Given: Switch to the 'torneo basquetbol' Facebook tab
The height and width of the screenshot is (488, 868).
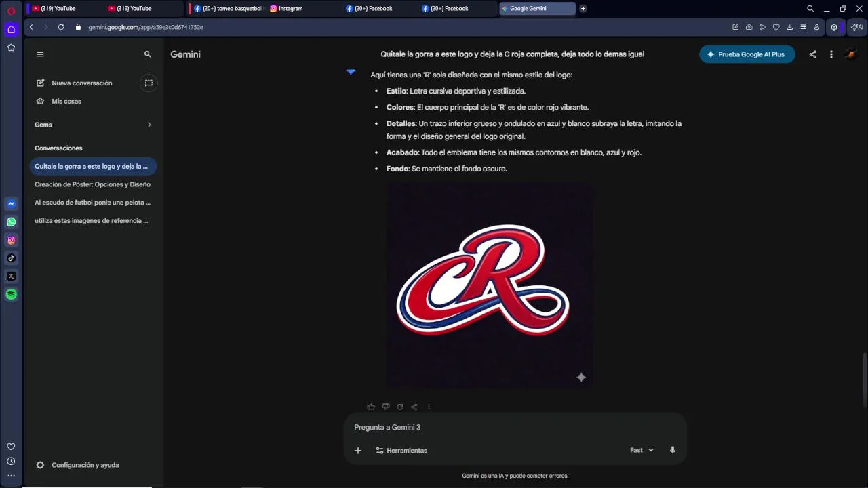Looking at the screenshot, I should (228, 9).
